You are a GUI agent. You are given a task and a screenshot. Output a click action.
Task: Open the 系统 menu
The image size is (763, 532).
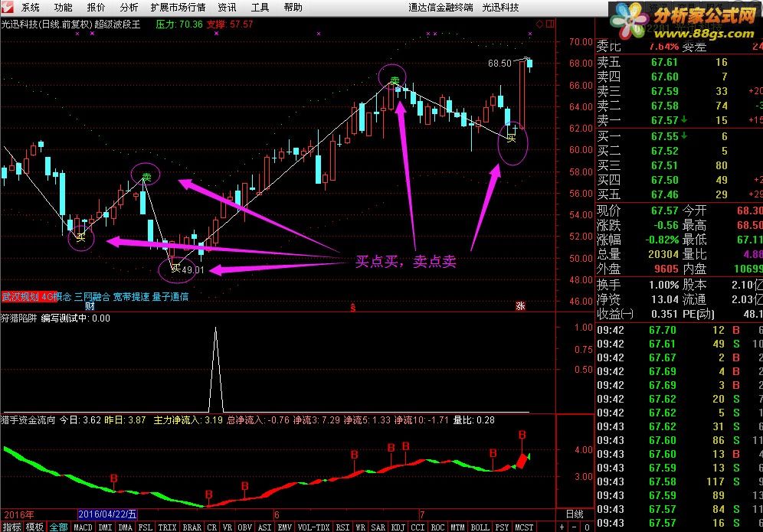pyautogui.click(x=30, y=8)
